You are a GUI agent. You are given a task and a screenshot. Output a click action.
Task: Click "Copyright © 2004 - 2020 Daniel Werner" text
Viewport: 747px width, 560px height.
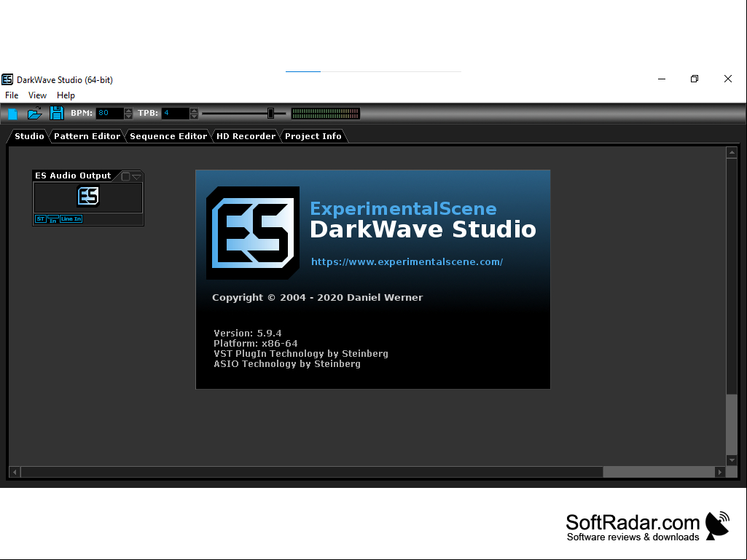coord(317,298)
